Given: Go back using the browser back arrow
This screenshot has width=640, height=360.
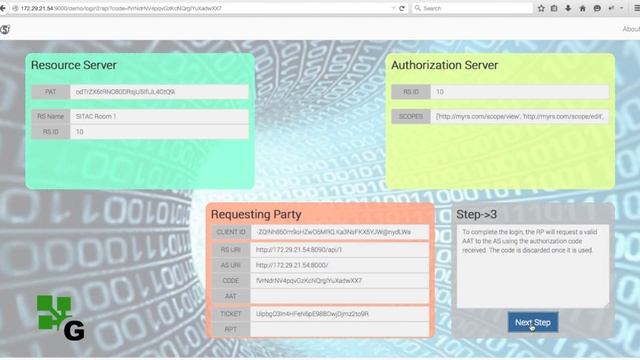Looking at the screenshot, I should tap(3, 8).
